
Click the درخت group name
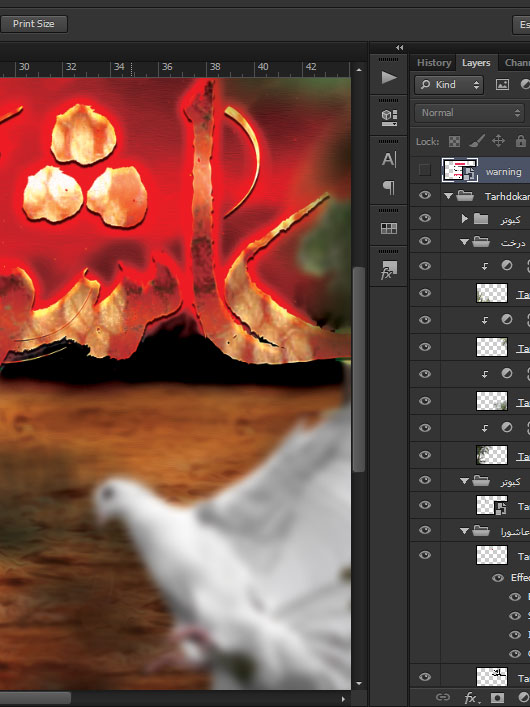[513, 243]
